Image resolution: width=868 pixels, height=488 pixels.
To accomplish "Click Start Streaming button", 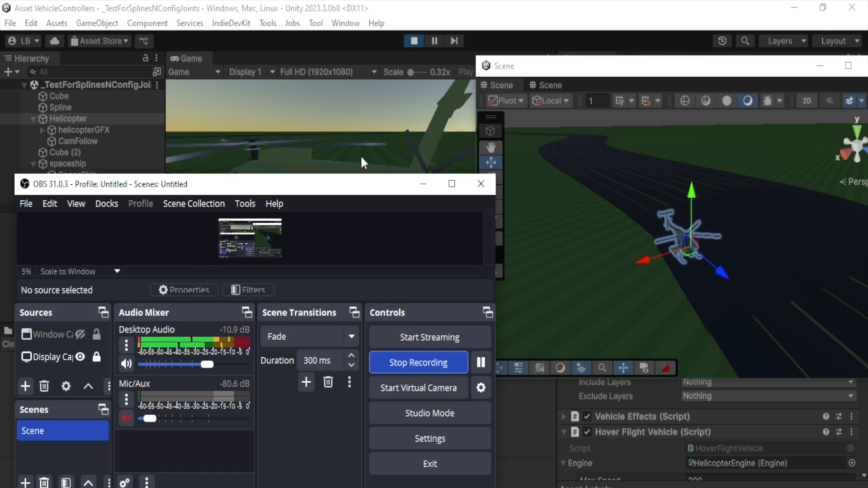I will pyautogui.click(x=430, y=337).
